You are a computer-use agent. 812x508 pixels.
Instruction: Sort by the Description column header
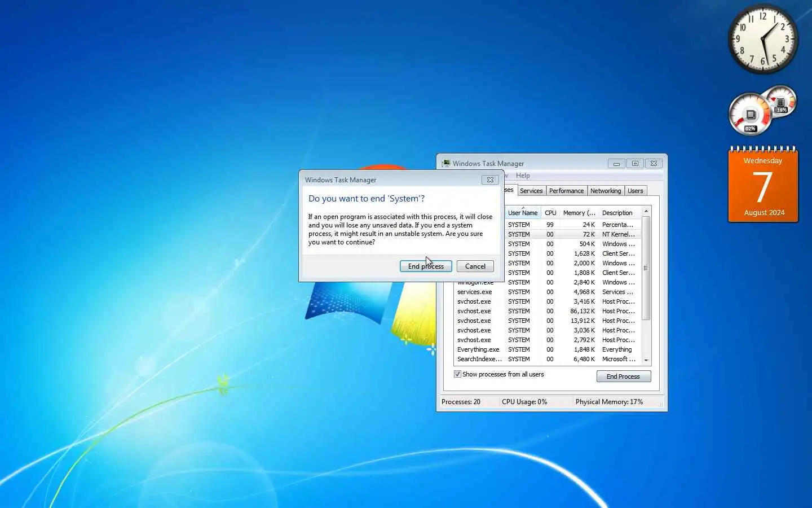click(620, 213)
